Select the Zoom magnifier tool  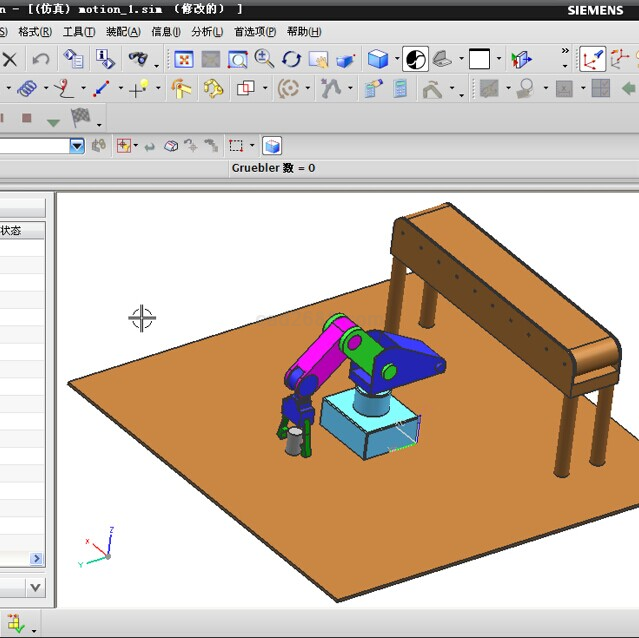[x=264, y=59]
